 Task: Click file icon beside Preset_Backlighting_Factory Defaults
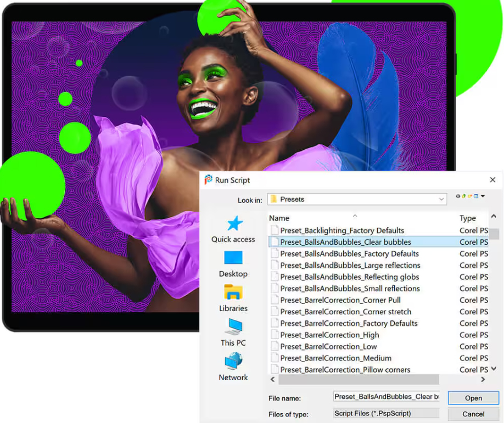click(x=274, y=230)
